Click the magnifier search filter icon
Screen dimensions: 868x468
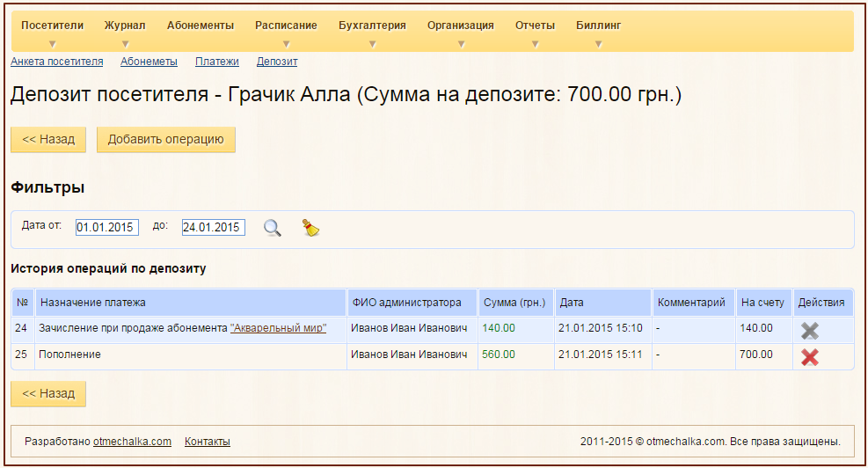pos(273,228)
